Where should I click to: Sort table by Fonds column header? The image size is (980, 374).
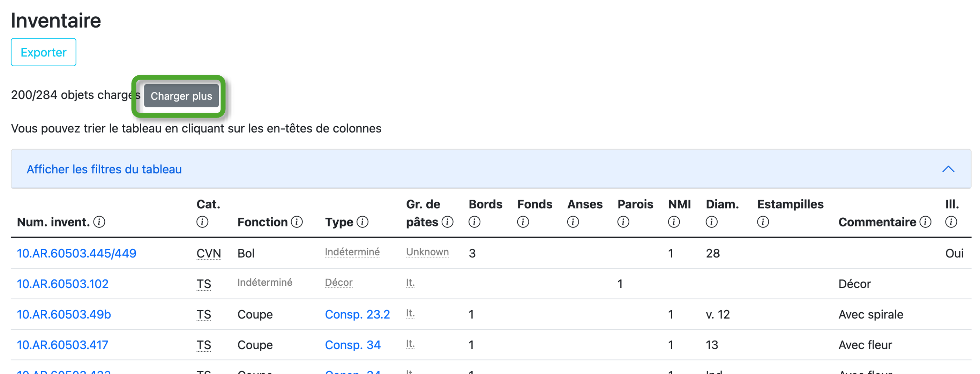pos(534,204)
